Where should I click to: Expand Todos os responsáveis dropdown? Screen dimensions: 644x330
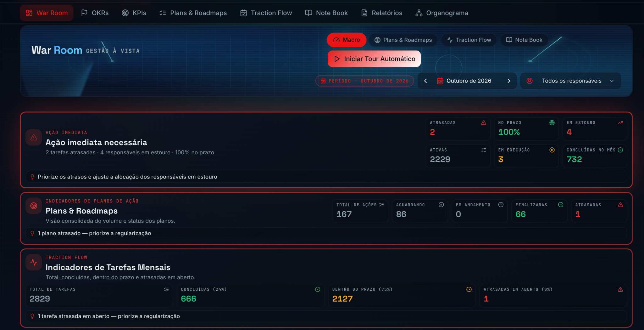[x=571, y=81]
